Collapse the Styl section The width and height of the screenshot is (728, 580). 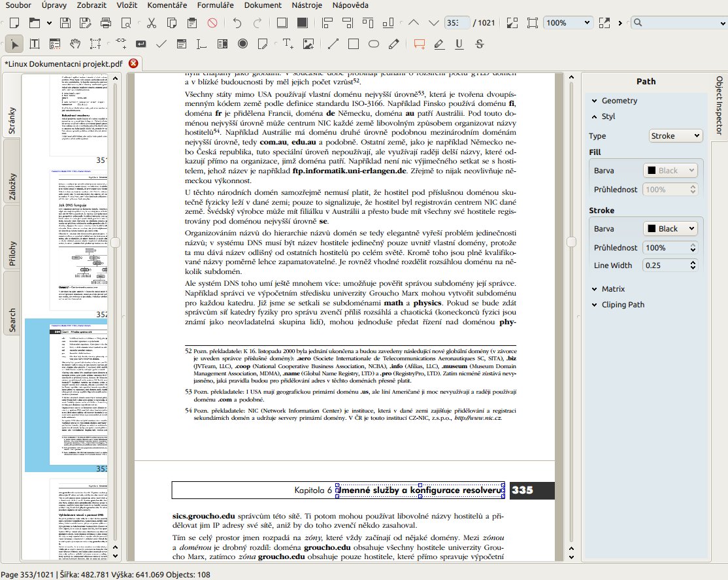coord(594,116)
